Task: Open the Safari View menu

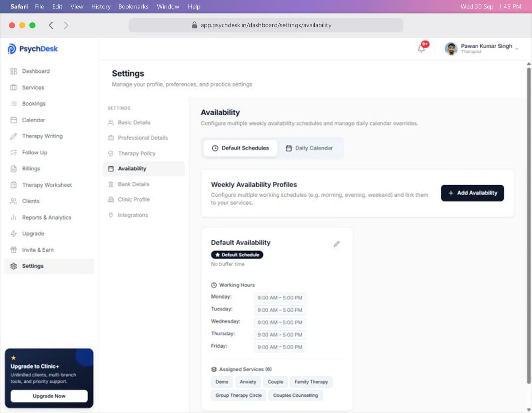Action: pyautogui.click(x=77, y=7)
